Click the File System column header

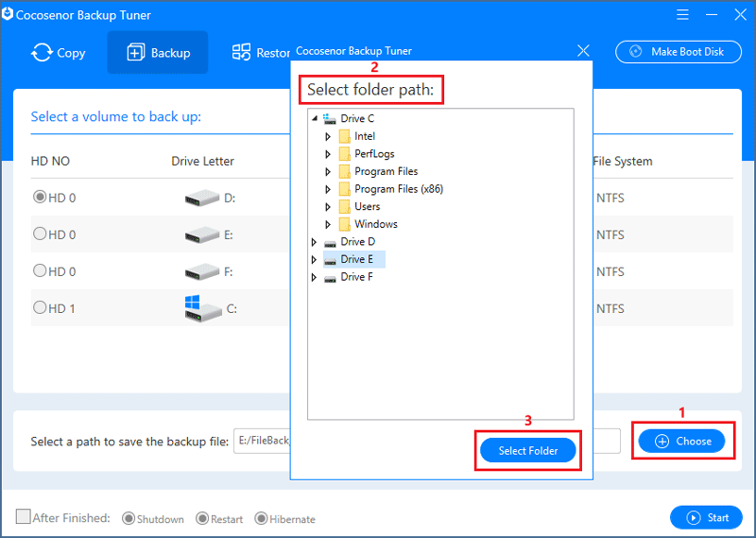[x=623, y=161]
